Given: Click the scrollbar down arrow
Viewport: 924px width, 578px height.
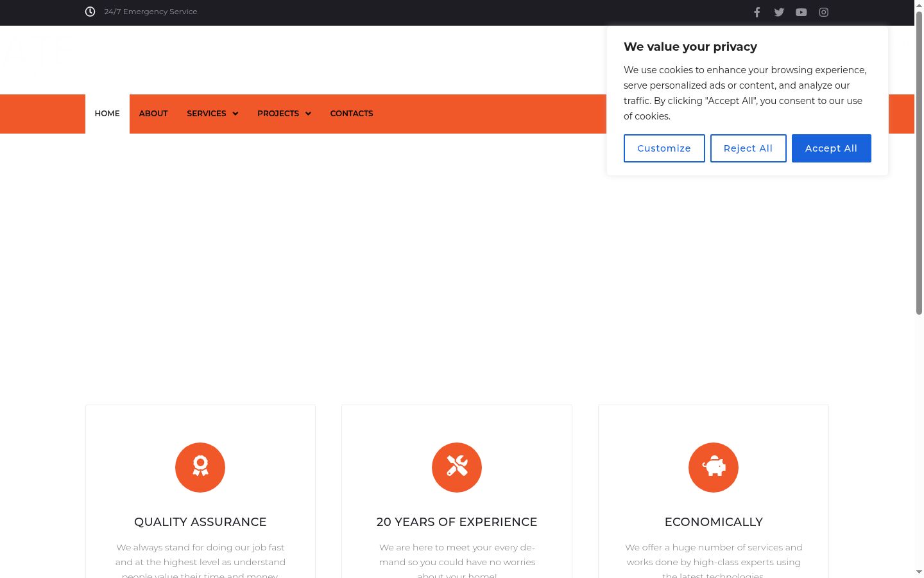Looking at the screenshot, I should pos(919,572).
